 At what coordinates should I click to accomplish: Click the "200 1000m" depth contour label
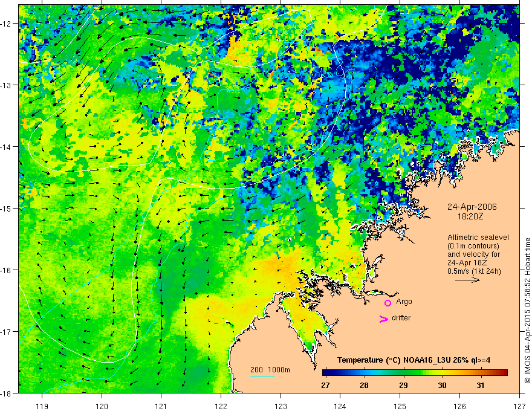click(x=270, y=370)
